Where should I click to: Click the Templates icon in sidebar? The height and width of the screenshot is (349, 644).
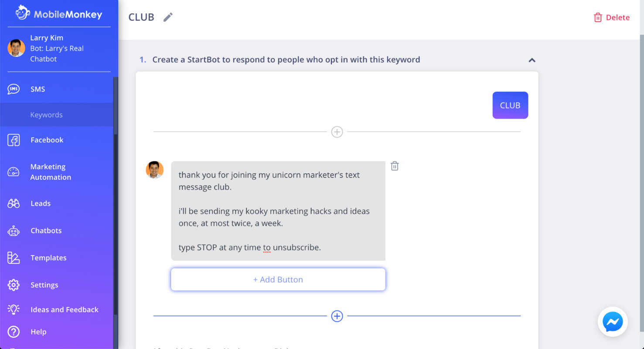pos(14,257)
